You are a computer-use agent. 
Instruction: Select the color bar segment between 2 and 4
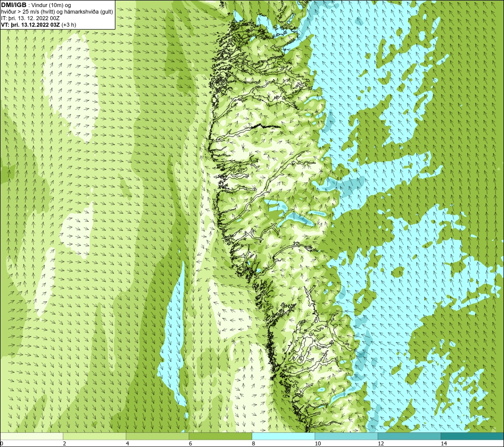click(x=95, y=436)
